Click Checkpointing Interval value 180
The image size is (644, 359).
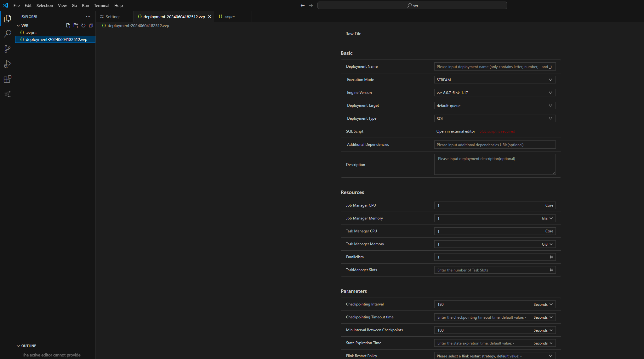[483, 304]
